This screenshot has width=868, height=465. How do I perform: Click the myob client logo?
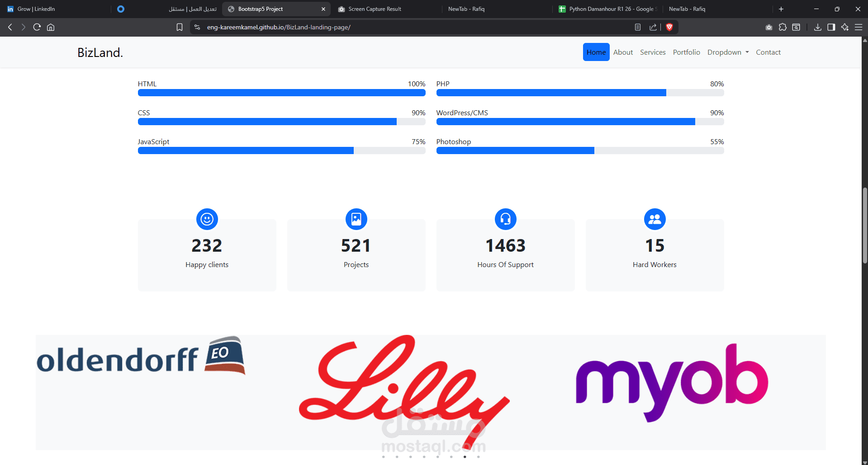click(x=672, y=383)
